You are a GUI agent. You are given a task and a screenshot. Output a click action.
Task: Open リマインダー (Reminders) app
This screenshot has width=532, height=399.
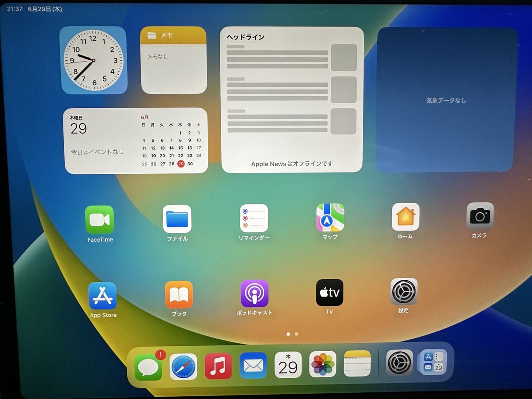[254, 218]
